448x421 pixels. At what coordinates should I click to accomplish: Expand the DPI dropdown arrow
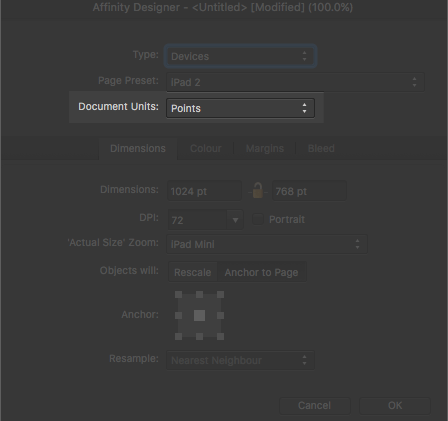click(235, 220)
